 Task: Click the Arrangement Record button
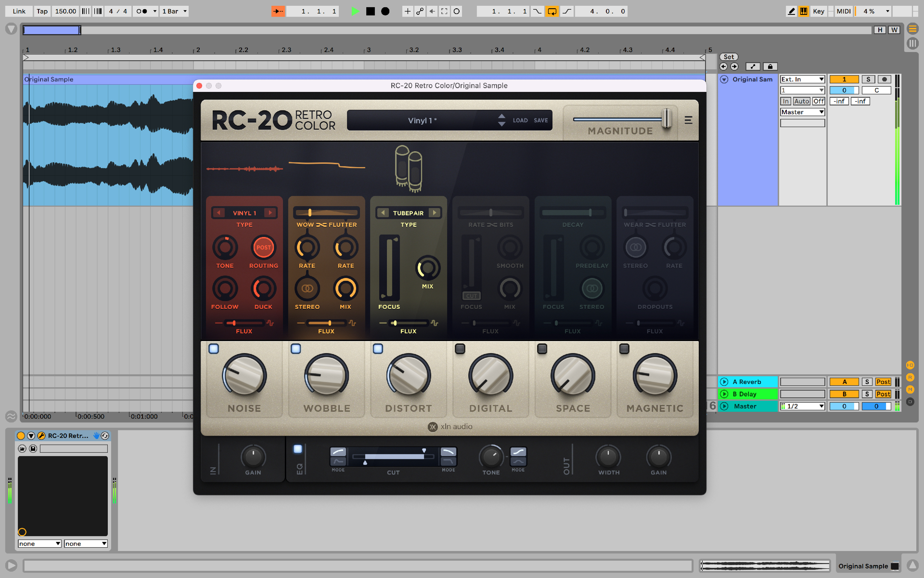tap(385, 11)
